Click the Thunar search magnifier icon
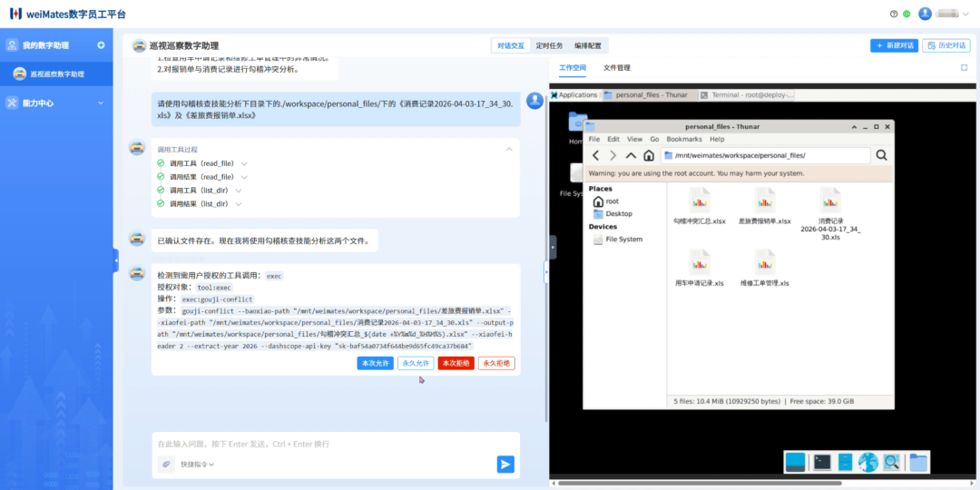The width and height of the screenshot is (980, 490). 881,155
